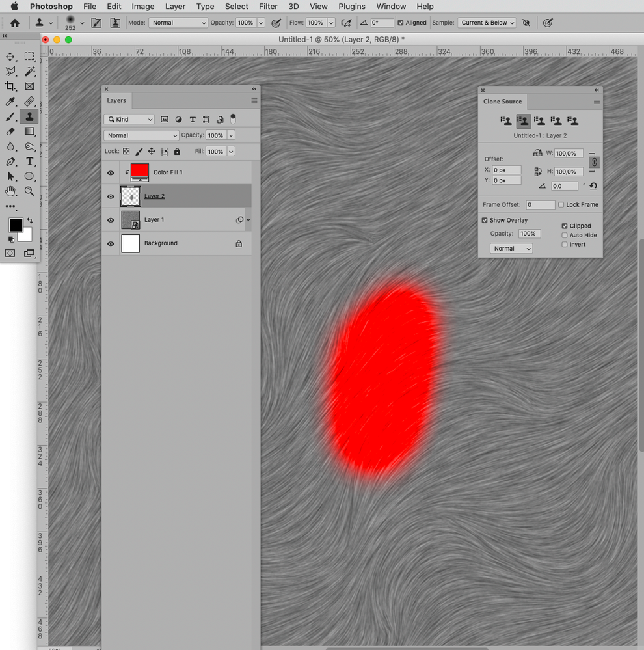Image resolution: width=644 pixels, height=650 pixels.
Task: Expand Layer 1 smart filters arrow
Action: coord(248,220)
